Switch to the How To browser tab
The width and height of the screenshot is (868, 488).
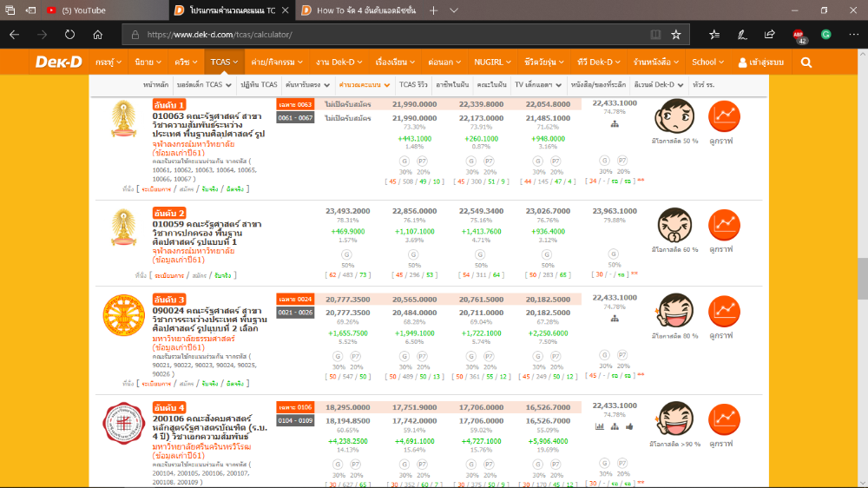[356, 10]
